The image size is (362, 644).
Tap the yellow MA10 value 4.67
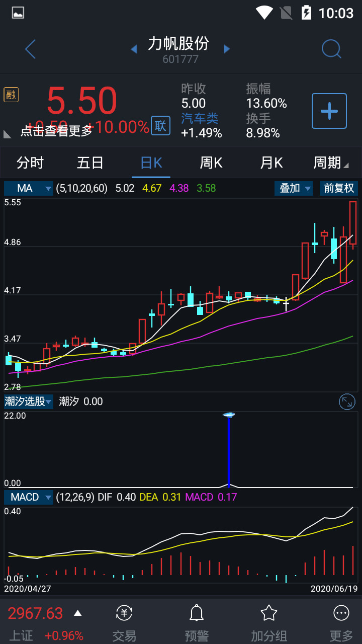152,188
